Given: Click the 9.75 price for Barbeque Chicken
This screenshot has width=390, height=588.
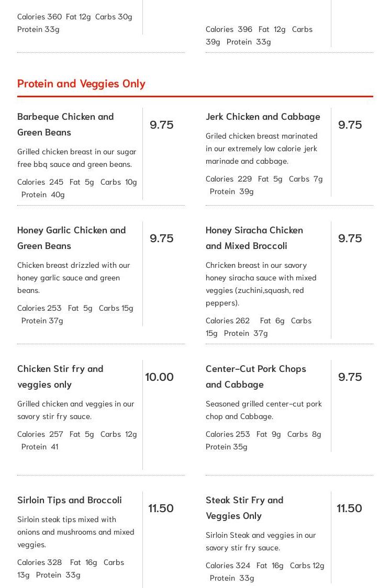Looking at the screenshot, I should [161, 125].
